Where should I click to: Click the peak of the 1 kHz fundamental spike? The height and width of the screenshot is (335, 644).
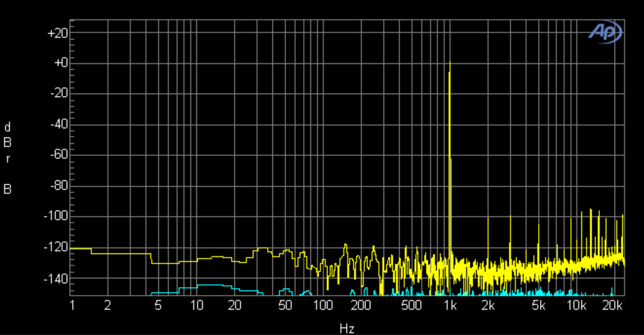coord(450,62)
